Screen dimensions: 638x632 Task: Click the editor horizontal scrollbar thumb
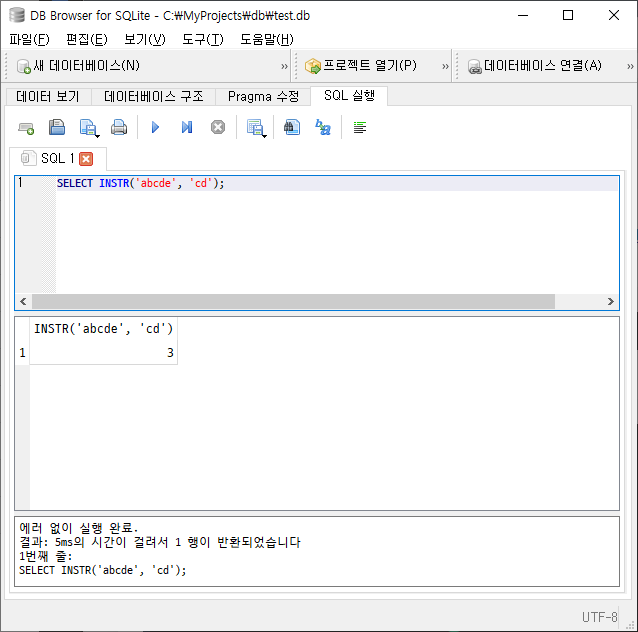(293, 302)
